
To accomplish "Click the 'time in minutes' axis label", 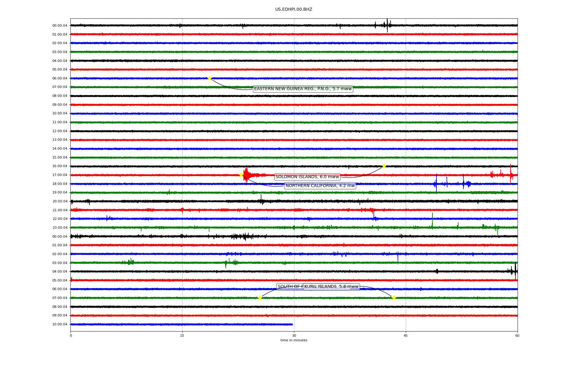I will pyautogui.click(x=293, y=340).
